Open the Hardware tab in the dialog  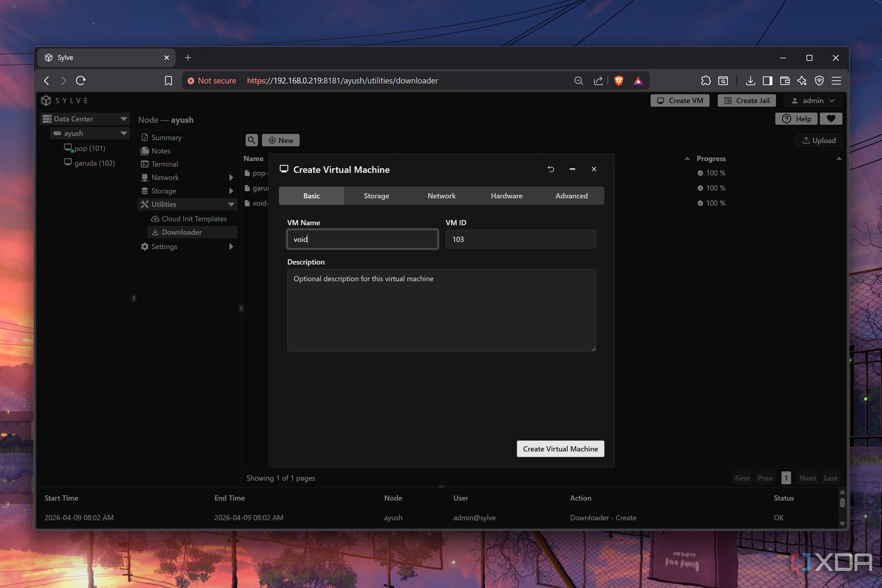coord(506,196)
